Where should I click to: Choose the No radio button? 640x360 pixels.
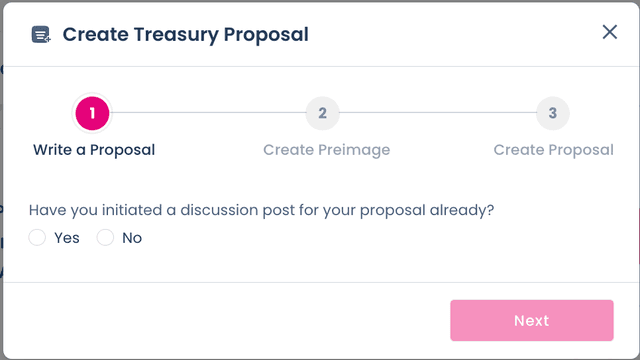pos(105,238)
